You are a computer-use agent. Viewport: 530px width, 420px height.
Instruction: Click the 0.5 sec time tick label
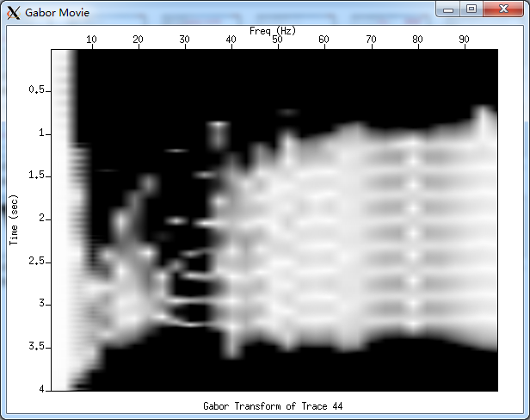coord(36,90)
